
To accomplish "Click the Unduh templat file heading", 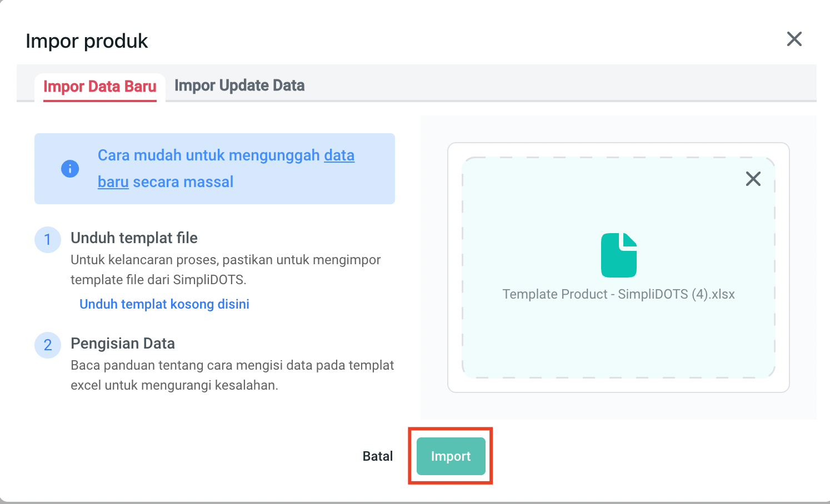I will tap(134, 238).
